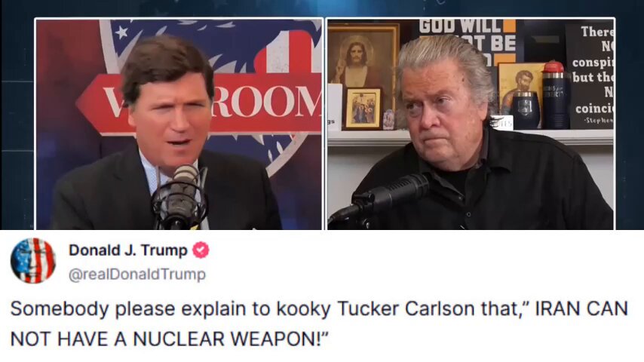Select the left video pane with suited man

pyautogui.click(x=179, y=124)
